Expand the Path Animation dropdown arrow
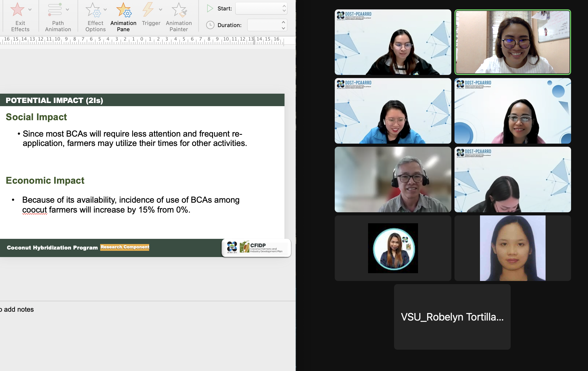Viewport: 588px width, 371px height. coord(67,10)
